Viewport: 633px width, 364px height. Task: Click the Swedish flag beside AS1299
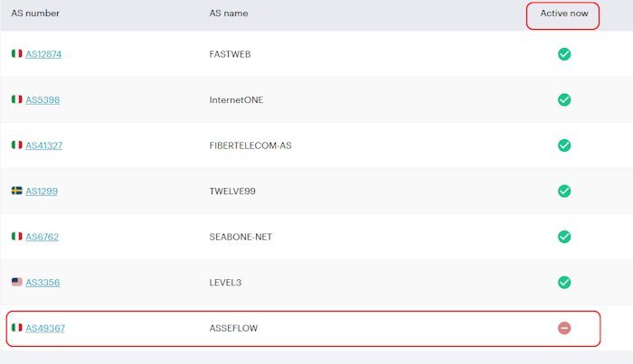point(16,191)
